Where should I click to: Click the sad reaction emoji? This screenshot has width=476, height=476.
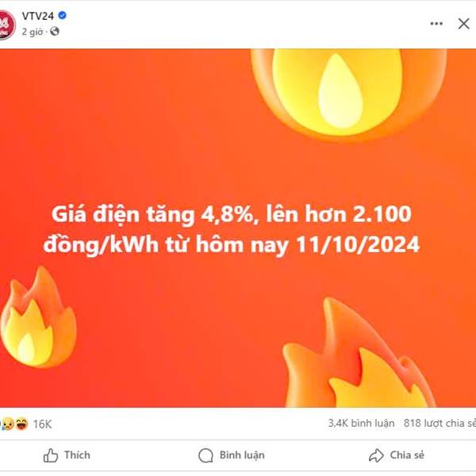coord(8,424)
